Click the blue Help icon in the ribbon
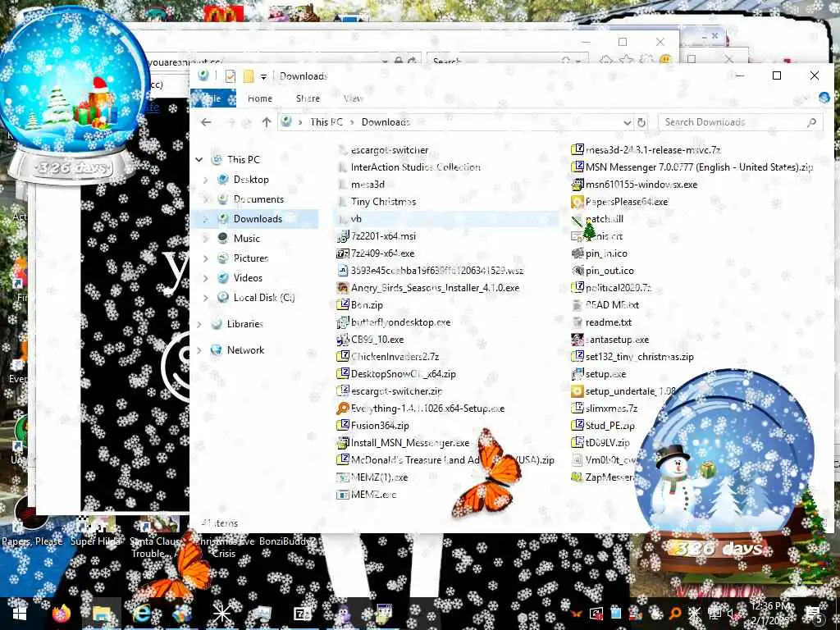Screen dimensions: 840x630 pyautogui.click(x=824, y=97)
